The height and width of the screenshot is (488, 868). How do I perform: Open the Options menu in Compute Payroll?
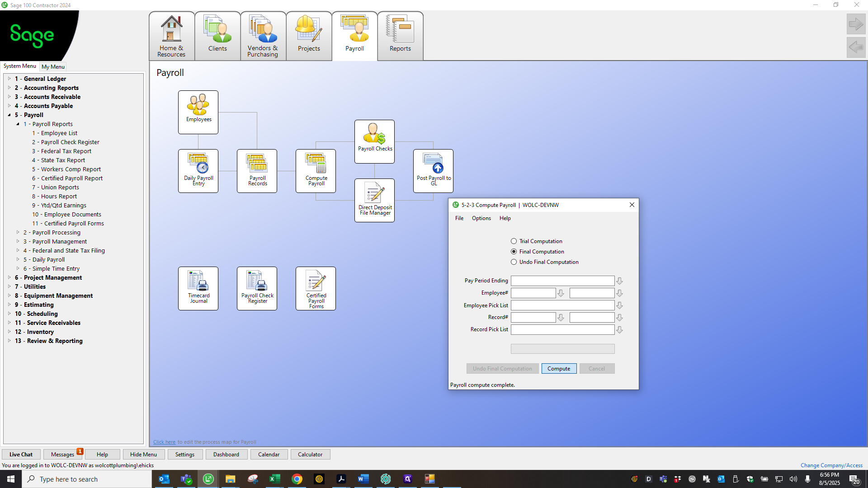[481, 218]
